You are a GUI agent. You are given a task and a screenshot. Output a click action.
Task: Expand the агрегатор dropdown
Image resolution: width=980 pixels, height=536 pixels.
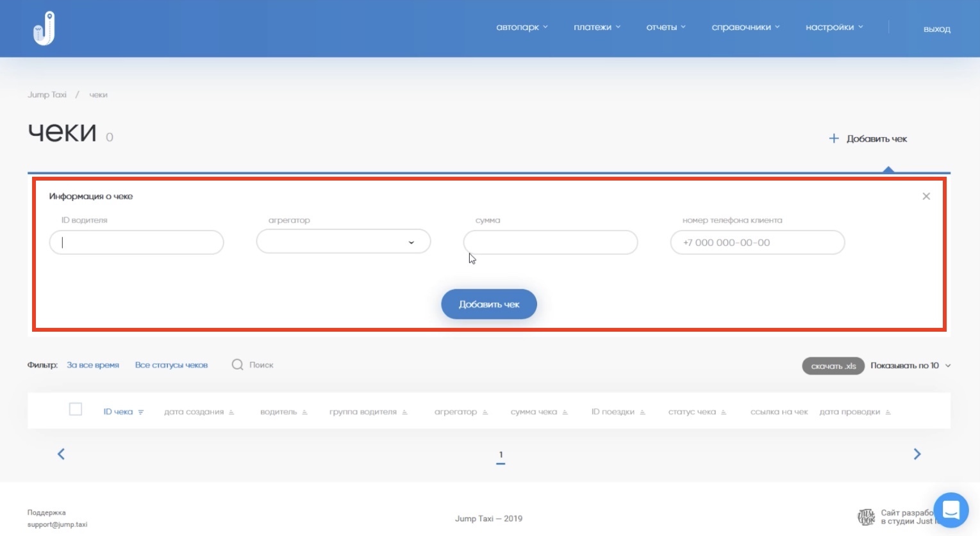tap(344, 242)
